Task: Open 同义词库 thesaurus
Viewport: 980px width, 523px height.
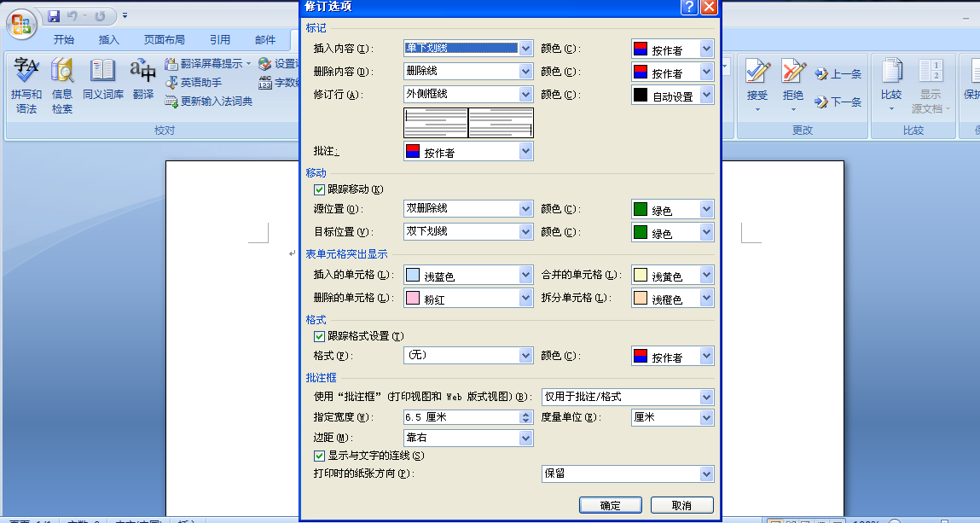Action: coord(103,79)
